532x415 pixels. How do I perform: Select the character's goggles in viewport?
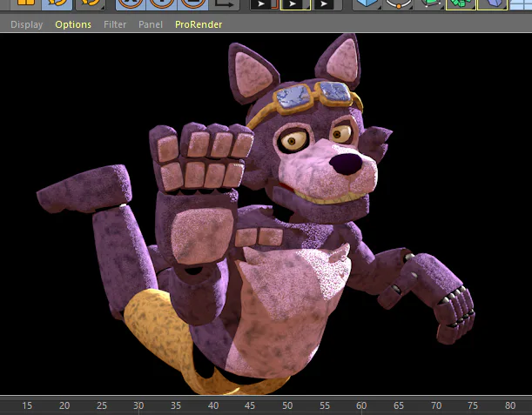tap(313, 96)
